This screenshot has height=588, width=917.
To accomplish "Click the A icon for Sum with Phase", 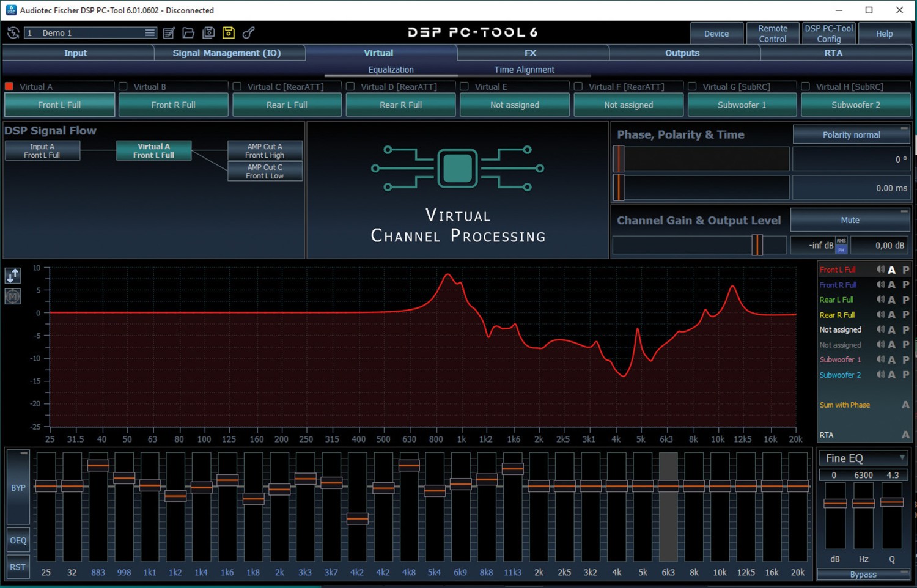I will [905, 405].
